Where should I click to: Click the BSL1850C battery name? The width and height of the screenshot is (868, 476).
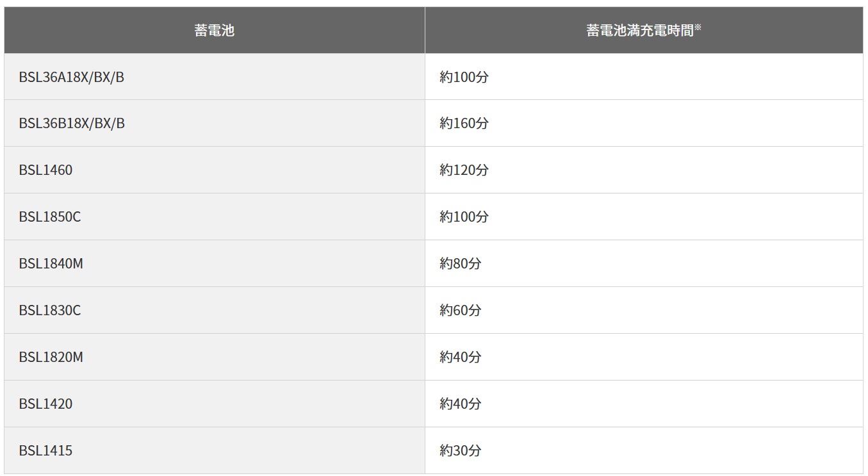(x=50, y=217)
